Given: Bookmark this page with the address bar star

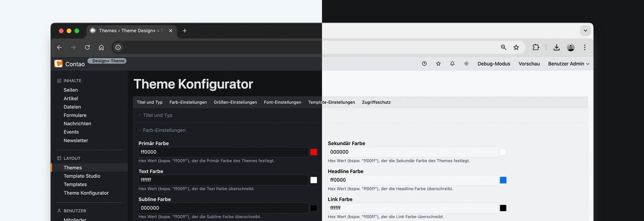Looking at the screenshot, I should tap(516, 47).
